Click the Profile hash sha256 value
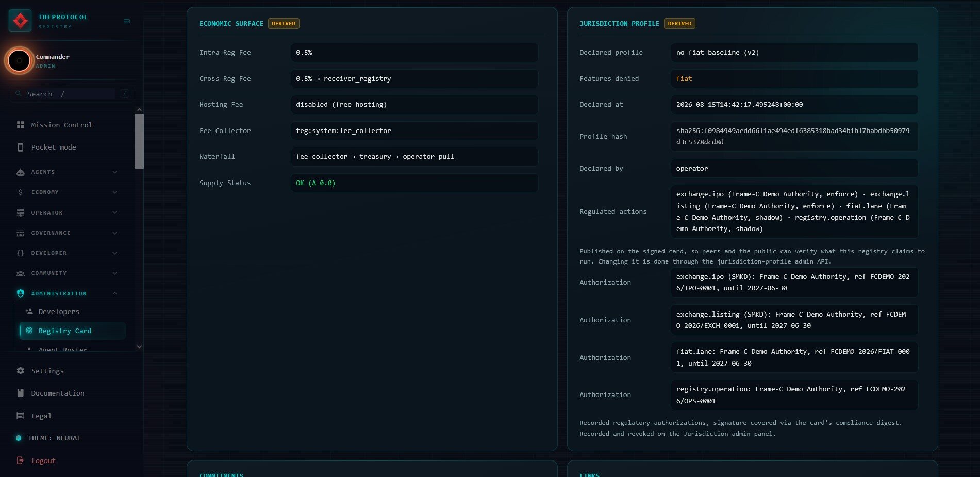This screenshot has height=477, width=980. pyautogui.click(x=794, y=136)
